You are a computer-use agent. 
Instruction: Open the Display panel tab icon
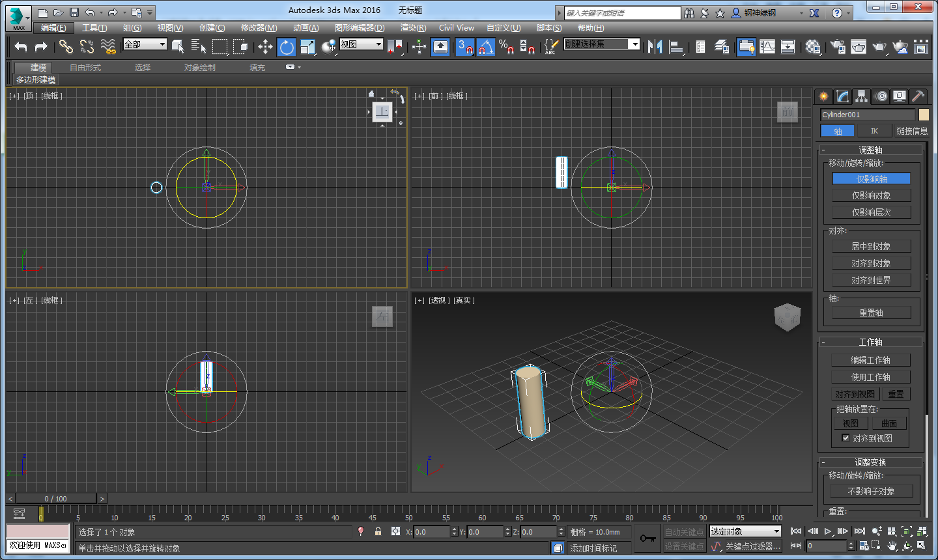(x=900, y=96)
